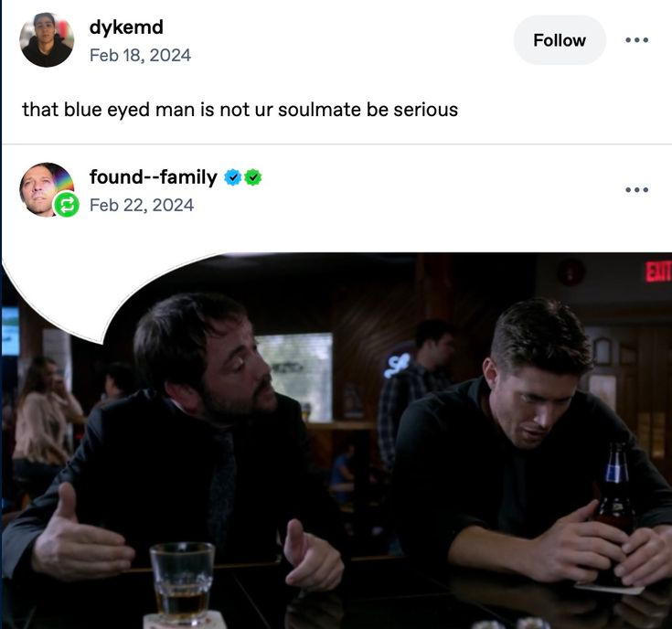Image resolution: width=672 pixels, height=629 pixels.
Task: Open the dykemd username link
Action: pos(126,27)
